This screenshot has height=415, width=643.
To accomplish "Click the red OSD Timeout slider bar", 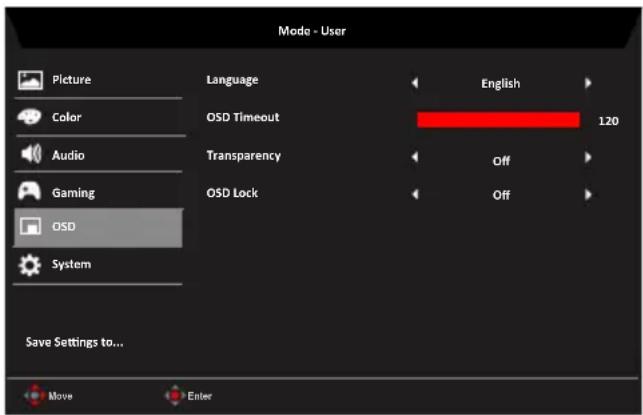I will tap(498, 120).
